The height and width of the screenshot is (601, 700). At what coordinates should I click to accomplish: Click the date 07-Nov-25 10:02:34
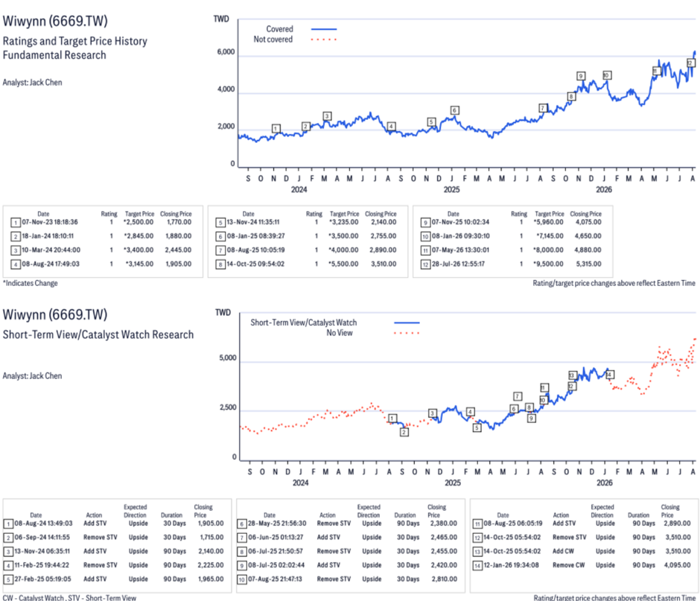pyautogui.click(x=460, y=222)
